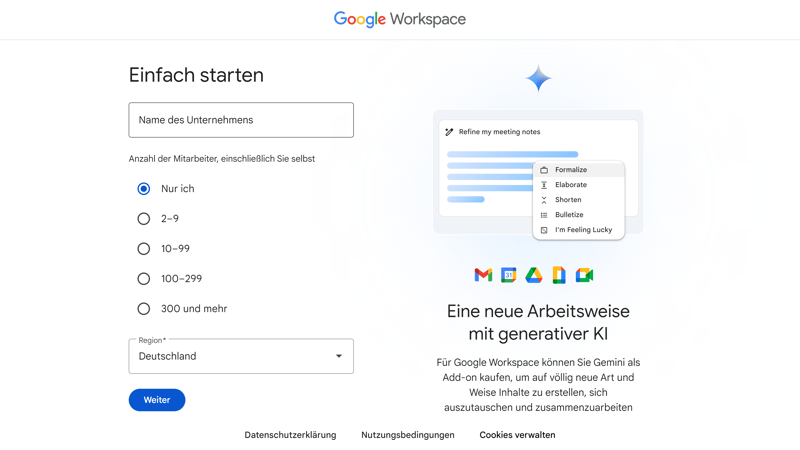Focus the Name des Unternehmens field
This screenshot has height=450, width=800.
(241, 120)
